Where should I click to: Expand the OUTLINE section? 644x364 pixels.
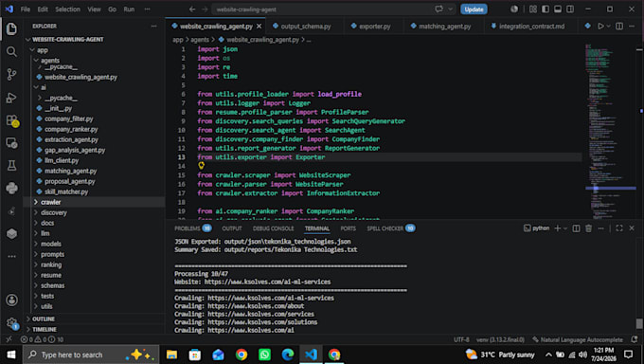click(44, 318)
